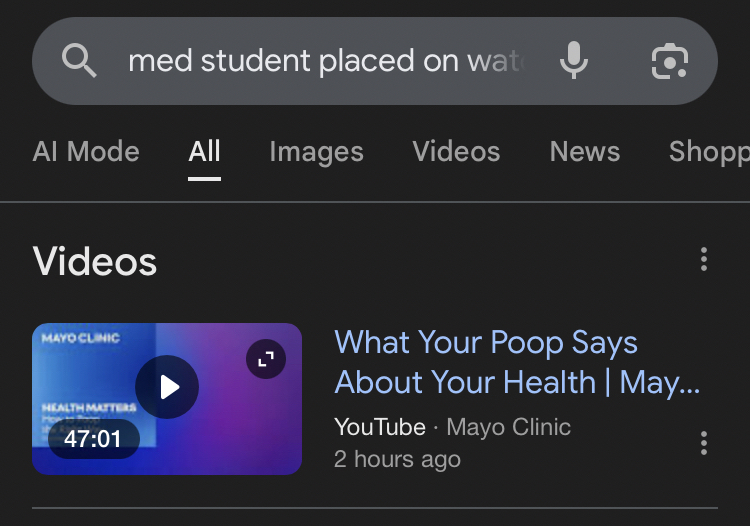The image size is (750, 526).
Task: Tap the voice search microphone icon
Action: click(574, 61)
